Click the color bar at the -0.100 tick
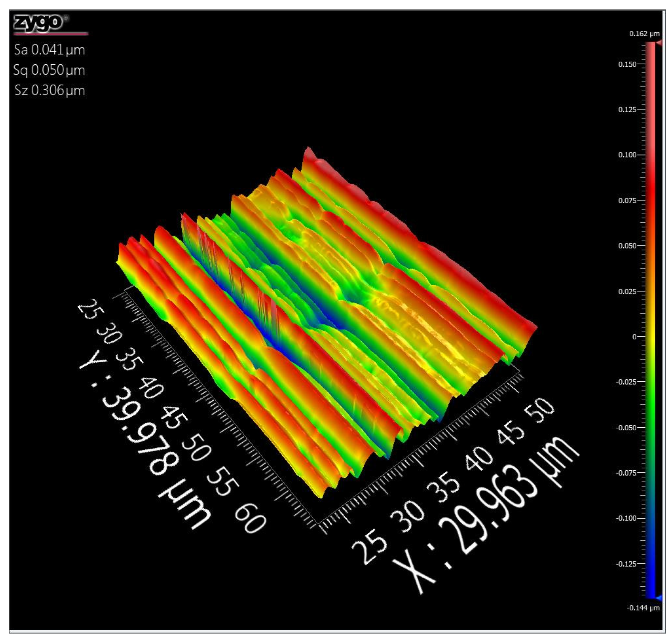Image resolution: width=672 pixels, height=640 pixels. click(x=651, y=518)
